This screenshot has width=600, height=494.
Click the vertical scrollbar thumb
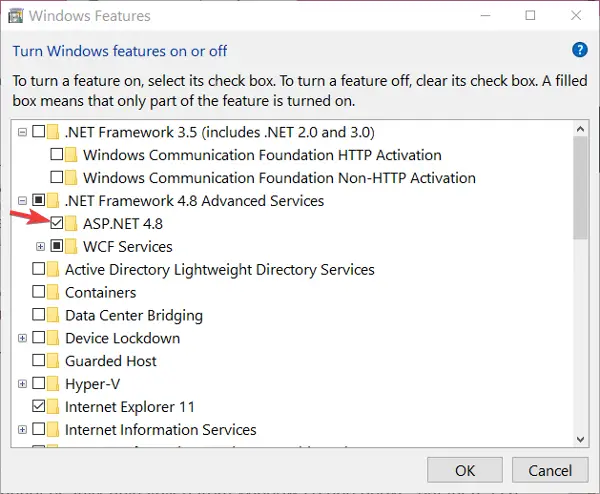580,187
